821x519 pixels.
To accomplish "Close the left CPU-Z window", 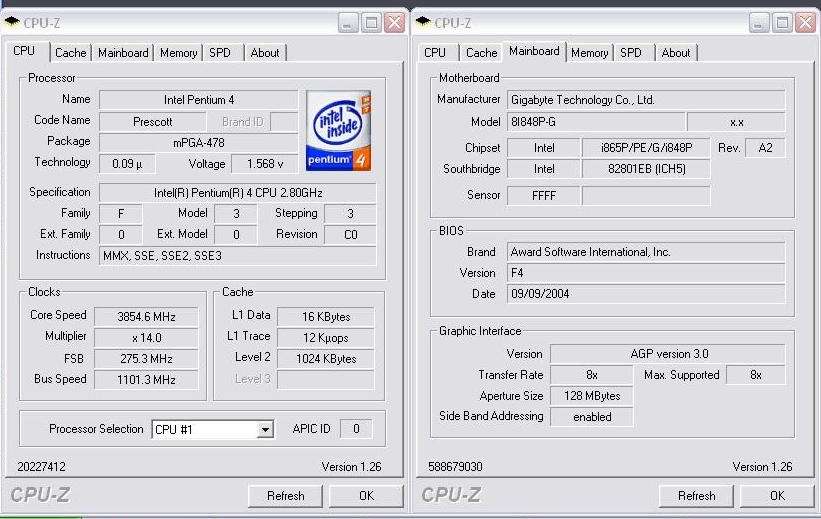I will click(x=394, y=23).
